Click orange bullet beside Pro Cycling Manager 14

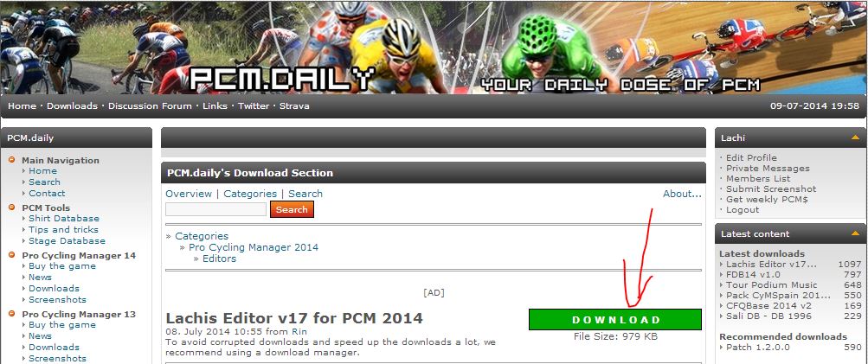pyautogui.click(x=12, y=255)
